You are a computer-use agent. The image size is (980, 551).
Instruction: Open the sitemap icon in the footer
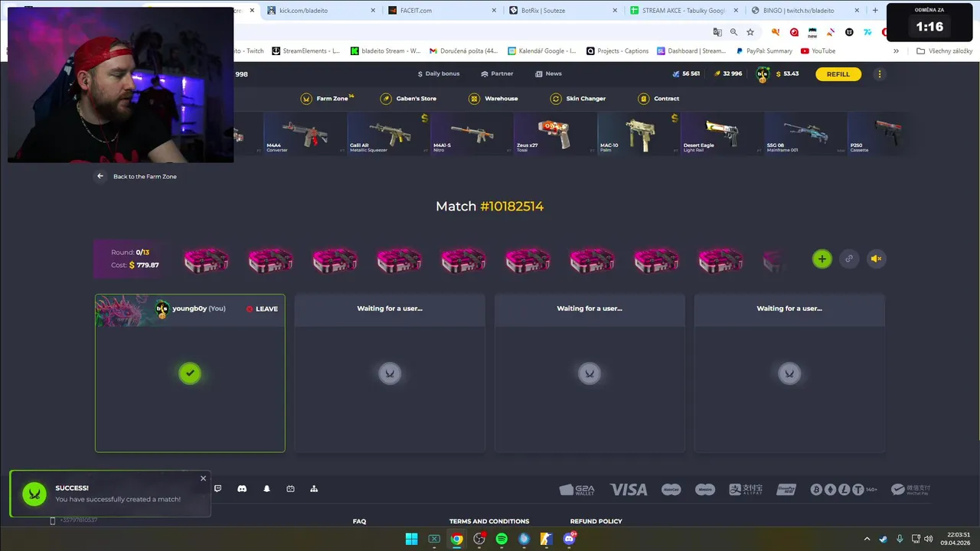pos(314,488)
